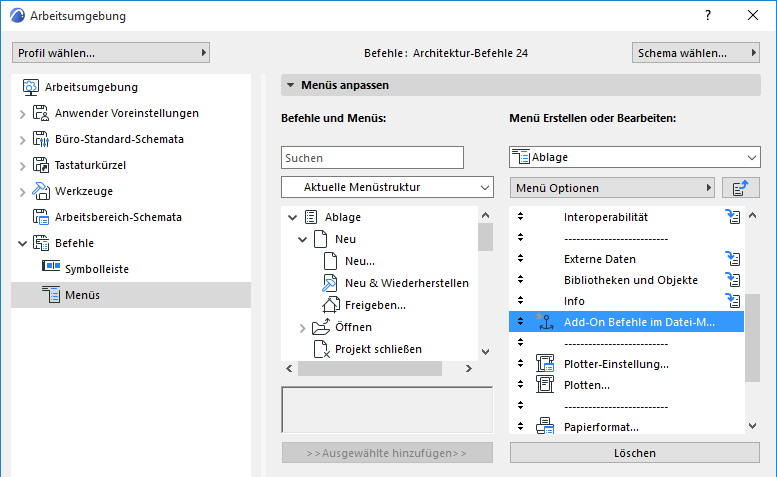Open the Ablage menu selection dropdown

coord(635,157)
